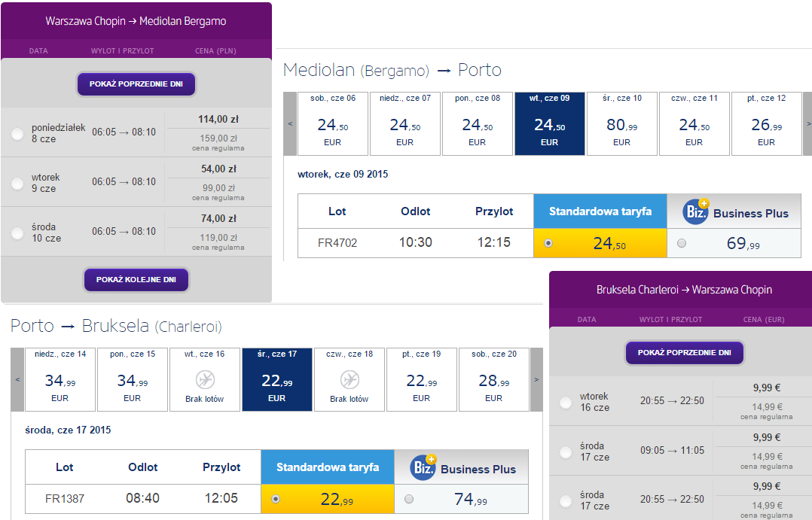
Task: Click the no-flights plane icon on cze 16
Action: coord(205,380)
